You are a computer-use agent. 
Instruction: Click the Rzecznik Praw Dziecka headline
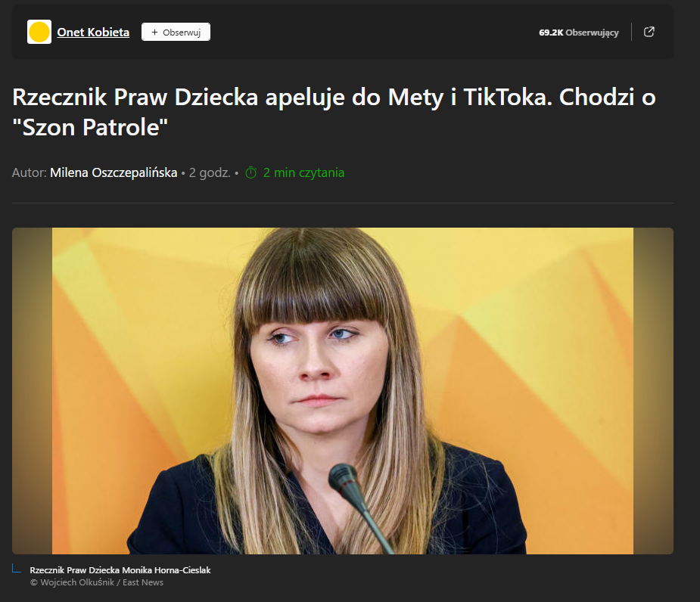click(334, 112)
